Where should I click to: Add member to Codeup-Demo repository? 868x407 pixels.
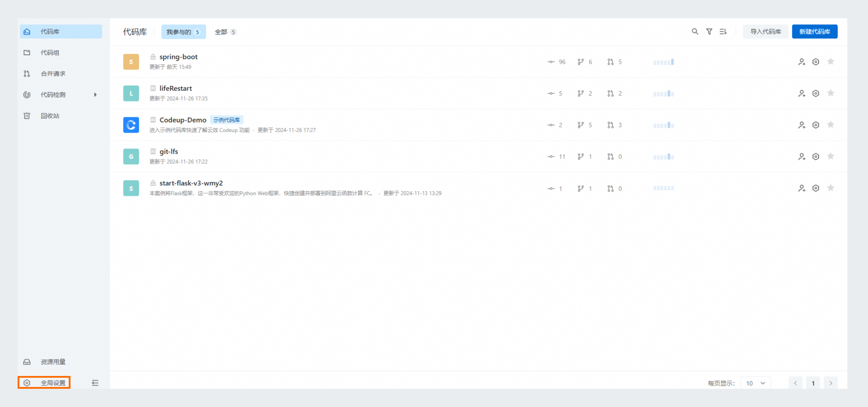(802, 125)
